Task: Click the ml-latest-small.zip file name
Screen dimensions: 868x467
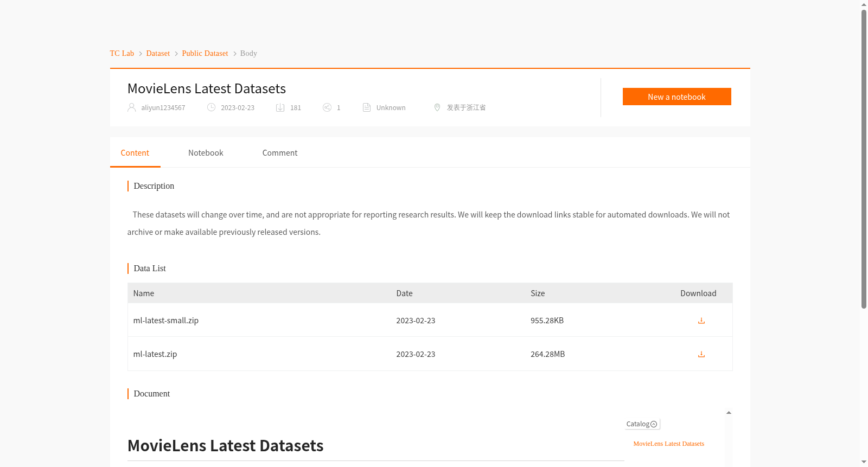Action: (166, 321)
